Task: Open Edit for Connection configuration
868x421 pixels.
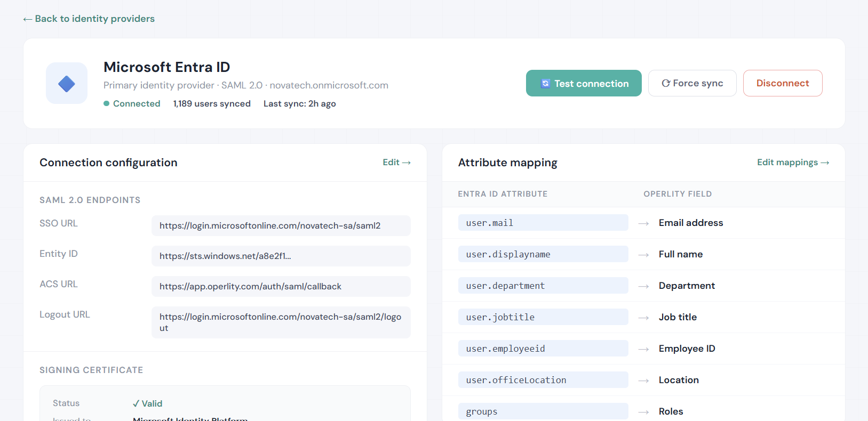Action: coord(396,163)
